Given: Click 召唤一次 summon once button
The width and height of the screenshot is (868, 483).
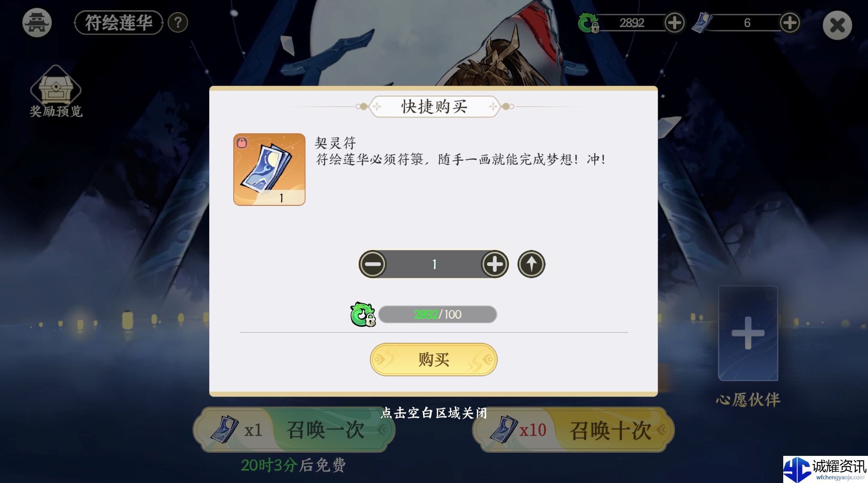Looking at the screenshot, I should coord(294,430).
